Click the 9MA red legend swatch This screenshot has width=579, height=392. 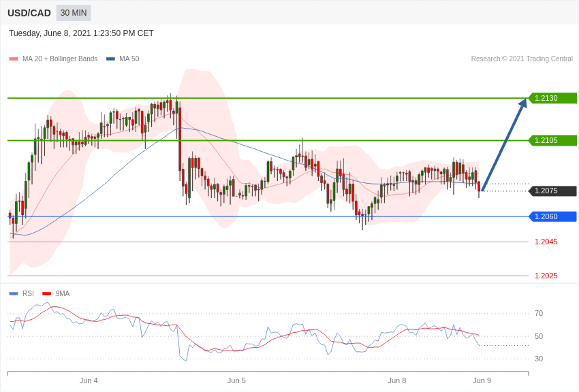(46, 293)
